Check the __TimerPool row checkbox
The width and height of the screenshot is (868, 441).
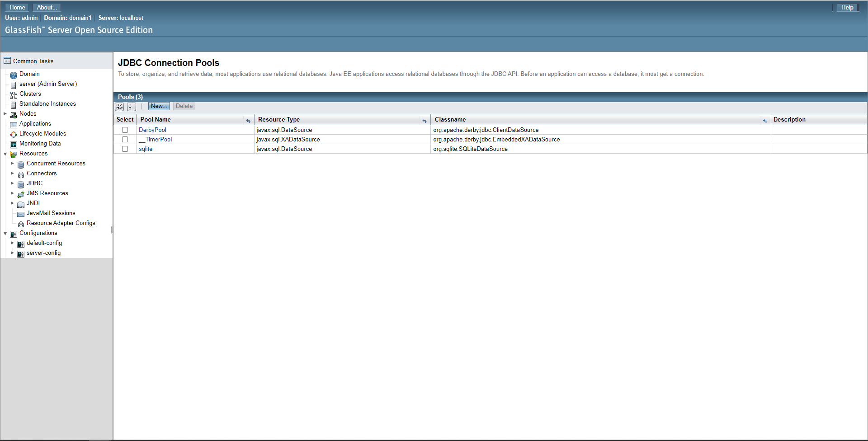click(x=125, y=139)
